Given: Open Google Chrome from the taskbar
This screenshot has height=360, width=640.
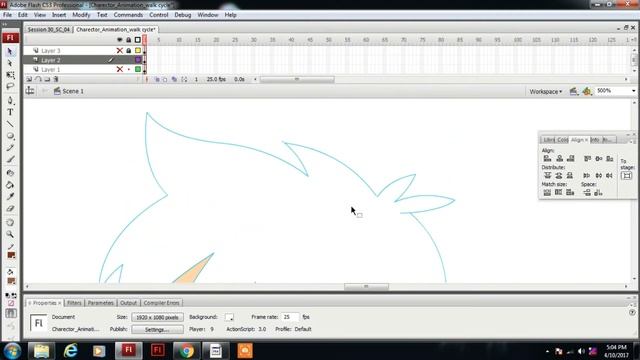Looking at the screenshot, I should pyautogui.click(x=187, y=351).
